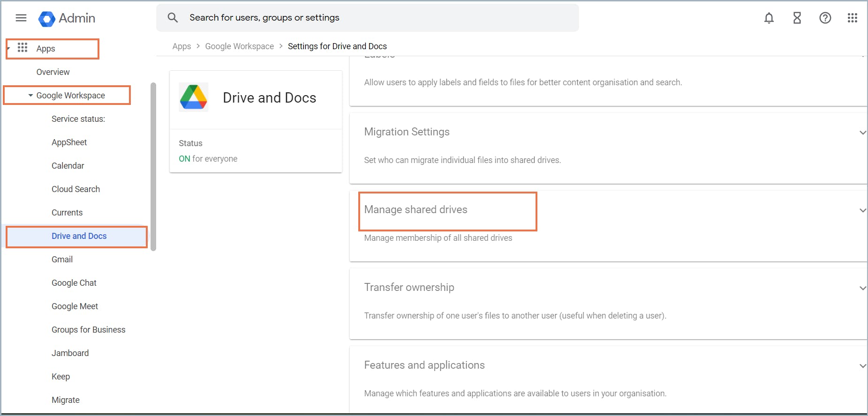This screenshot has height=416, width=868.
Task: Click 'Allow users to apply labels' description
Action: point(523,82)
